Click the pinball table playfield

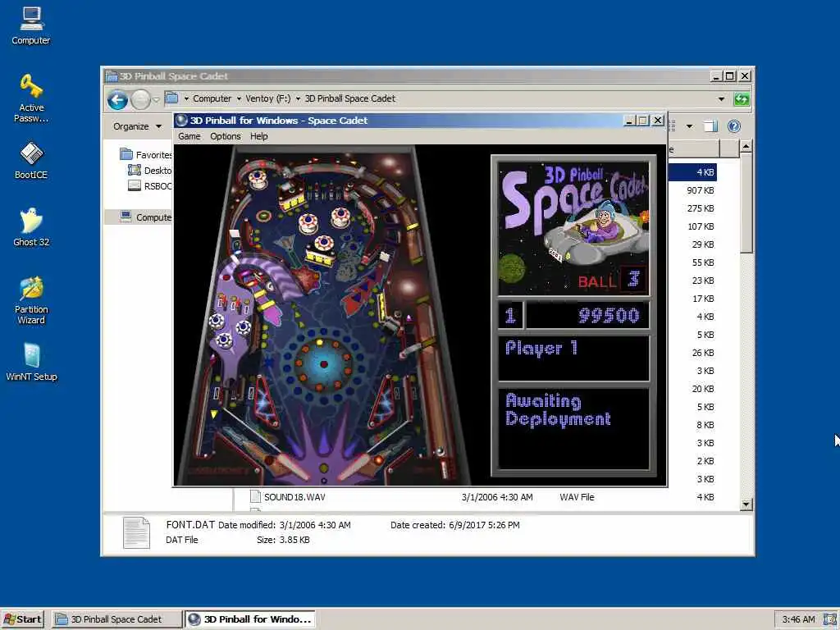(x=322, y=315)
